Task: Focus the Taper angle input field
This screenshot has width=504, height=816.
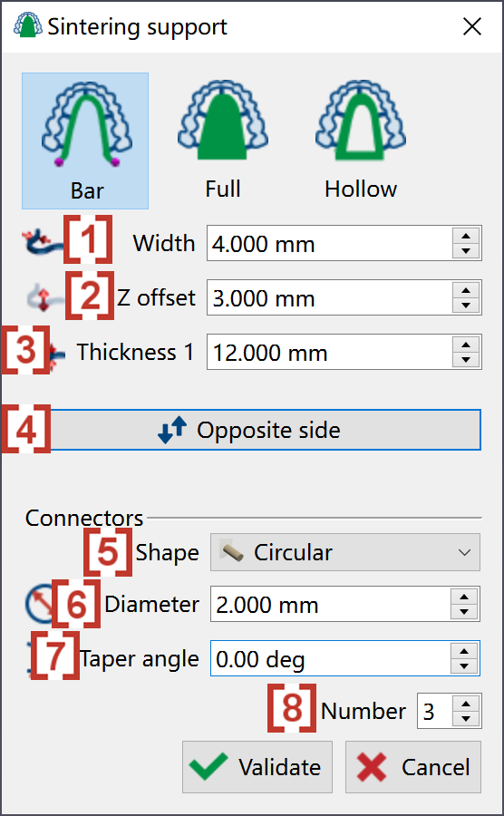Action: pos(330,658)
